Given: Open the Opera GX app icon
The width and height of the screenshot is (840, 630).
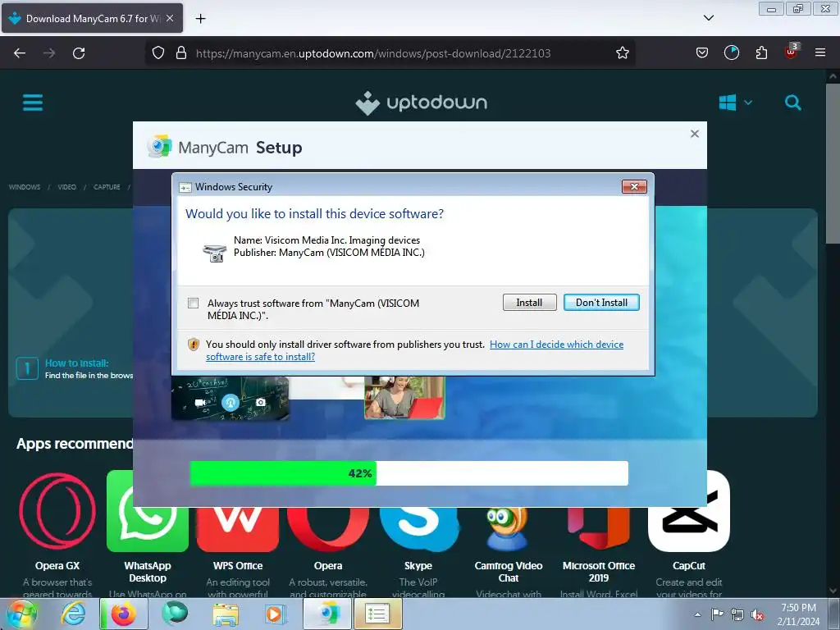Looking at the screenshot, I should coord(57,511).
